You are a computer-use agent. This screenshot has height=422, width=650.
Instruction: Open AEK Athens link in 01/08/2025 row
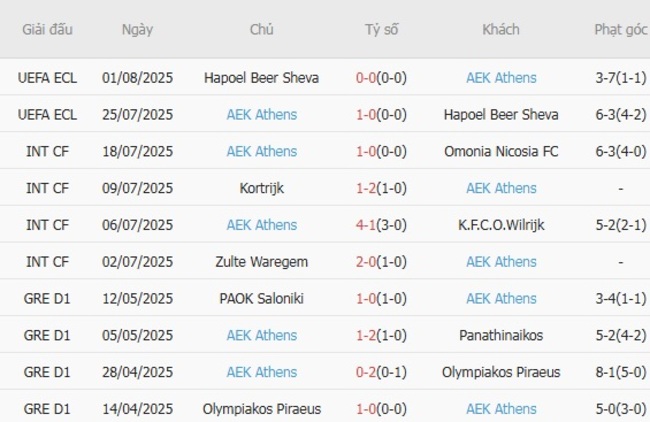[x=501, y=78]
